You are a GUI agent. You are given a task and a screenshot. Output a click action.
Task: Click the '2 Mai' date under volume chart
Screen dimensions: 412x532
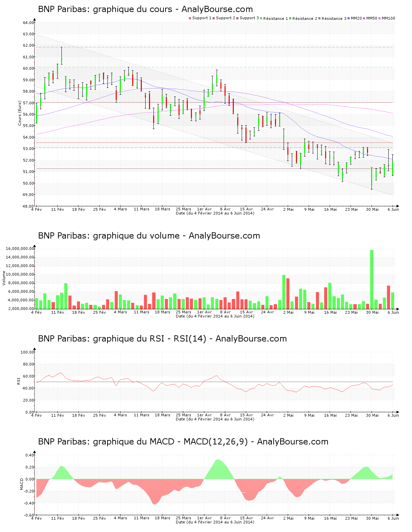click(x=288, y=312)
